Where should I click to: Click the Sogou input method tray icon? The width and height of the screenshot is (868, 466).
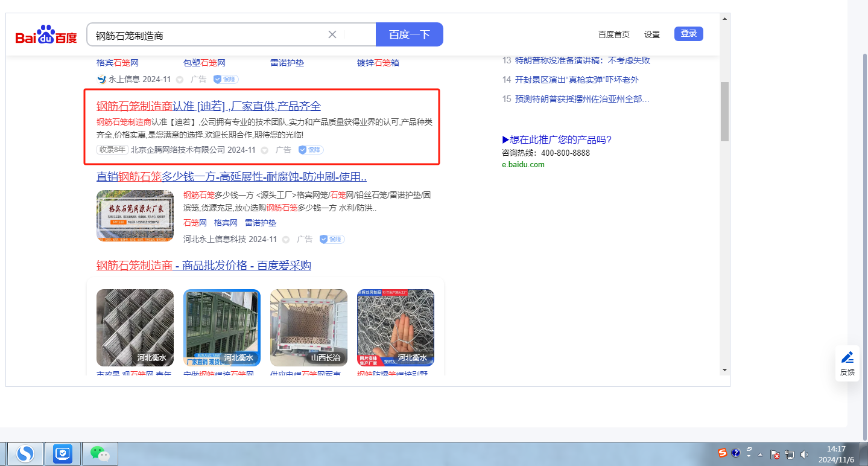pos(723,453)
